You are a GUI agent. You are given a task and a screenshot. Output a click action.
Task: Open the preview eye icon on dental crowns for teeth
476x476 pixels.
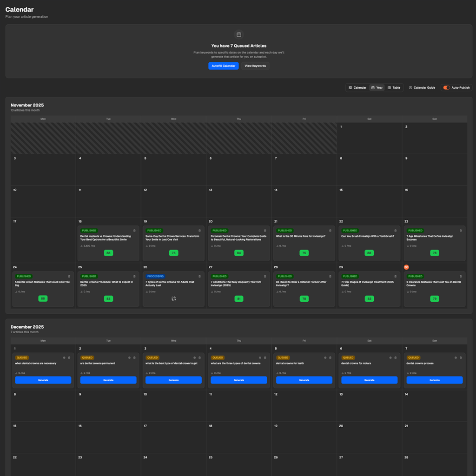pyautogui.click(x=325, y=358)
